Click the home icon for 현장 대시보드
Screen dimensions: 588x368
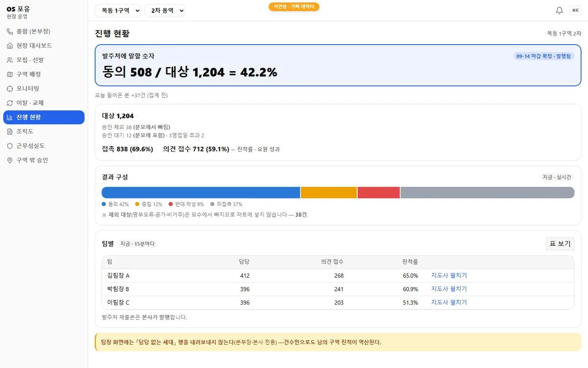tap(10, 46)
